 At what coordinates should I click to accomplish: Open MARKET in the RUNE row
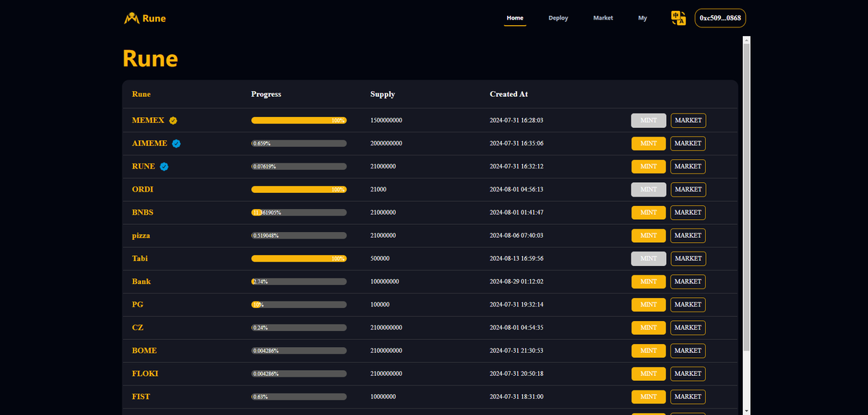tap(689, 166)
